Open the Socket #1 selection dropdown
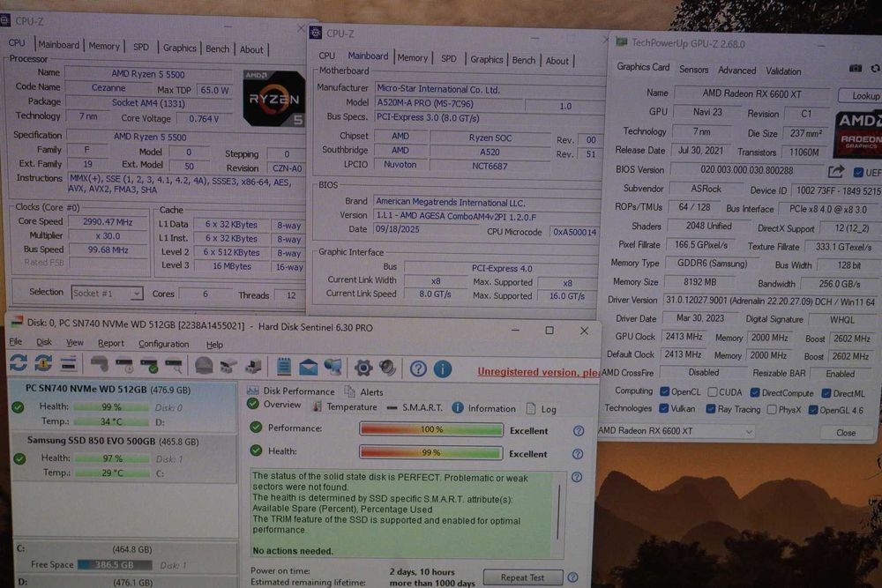Screen dimensions: 882x588 tap(107, 293)
